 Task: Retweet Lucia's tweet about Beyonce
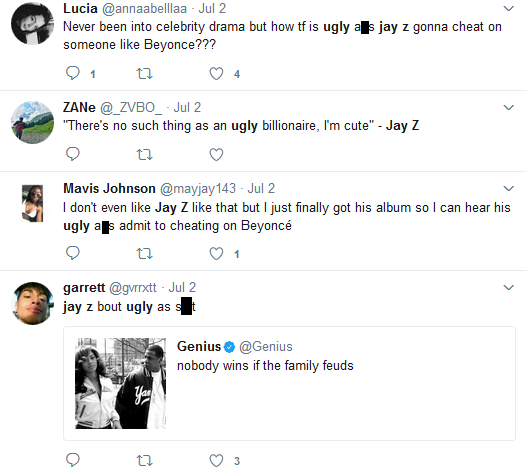coord(145,73)
